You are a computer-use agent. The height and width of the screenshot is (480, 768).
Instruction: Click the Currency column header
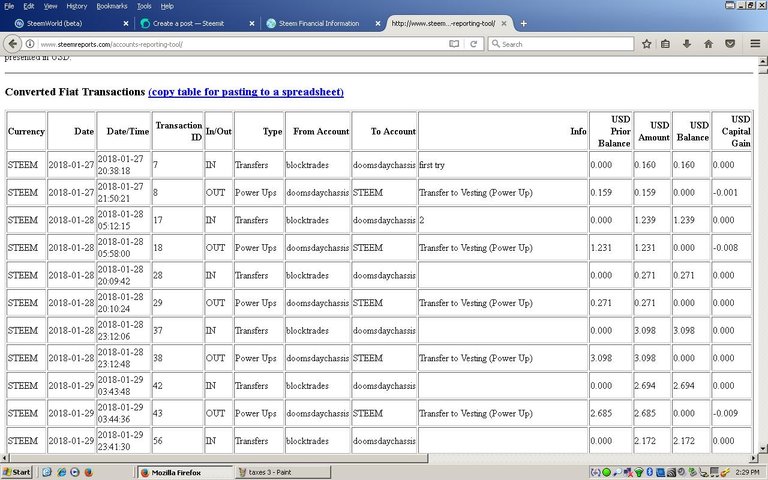click(x=26, y=131)
